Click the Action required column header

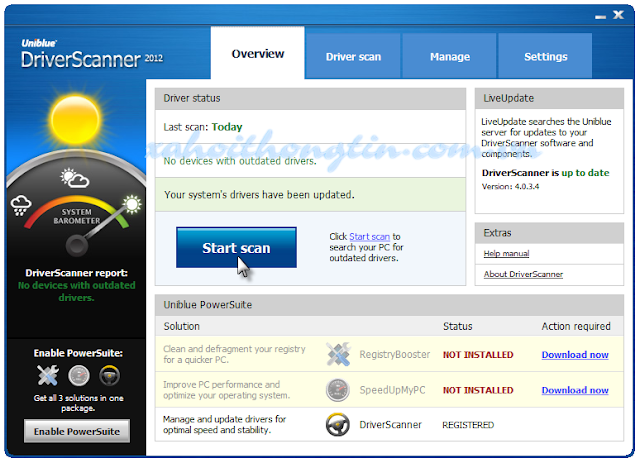[x=576, y=326]
